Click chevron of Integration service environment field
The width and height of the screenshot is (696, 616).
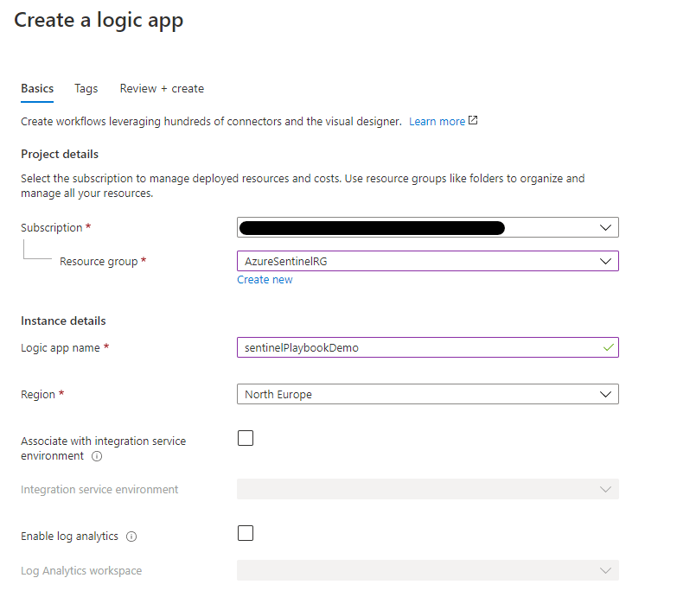(x=605, y=489)
